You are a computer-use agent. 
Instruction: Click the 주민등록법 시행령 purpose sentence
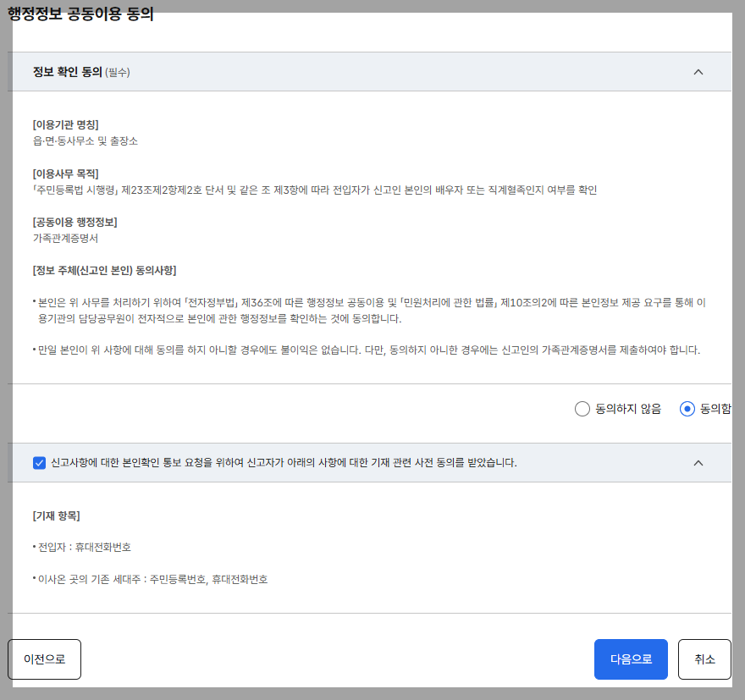315,190
